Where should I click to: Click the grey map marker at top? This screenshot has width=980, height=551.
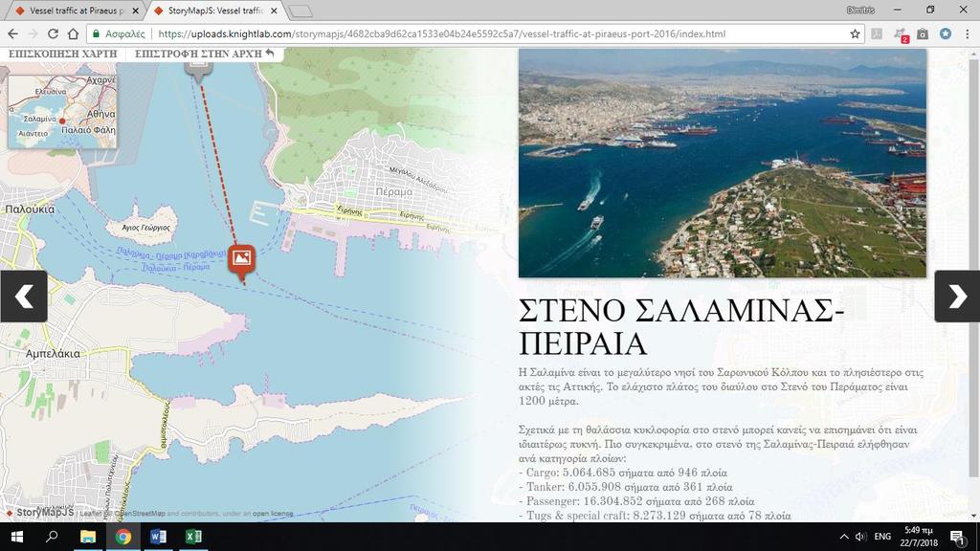(x=198, y=70)
